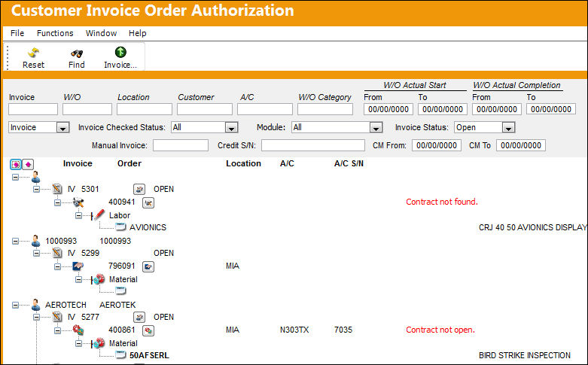
Task: Collapse the IV 5277 invoice node
Action: (x=36, y=317)
